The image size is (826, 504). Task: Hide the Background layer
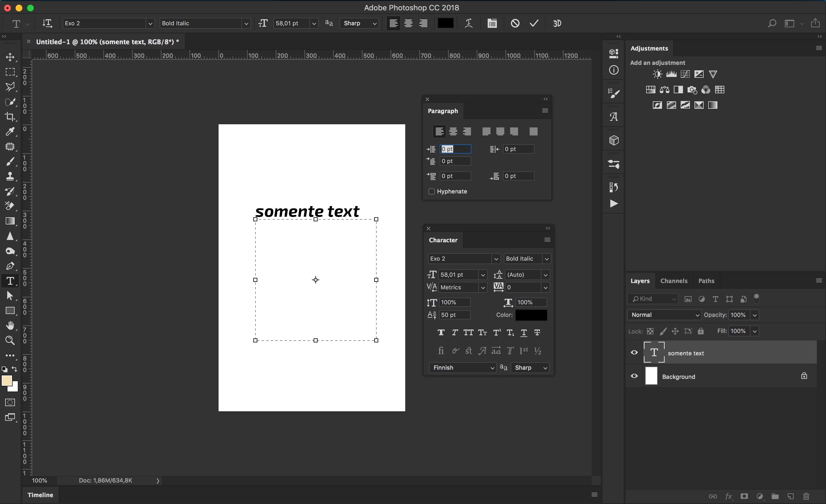(x=634, y=376)
